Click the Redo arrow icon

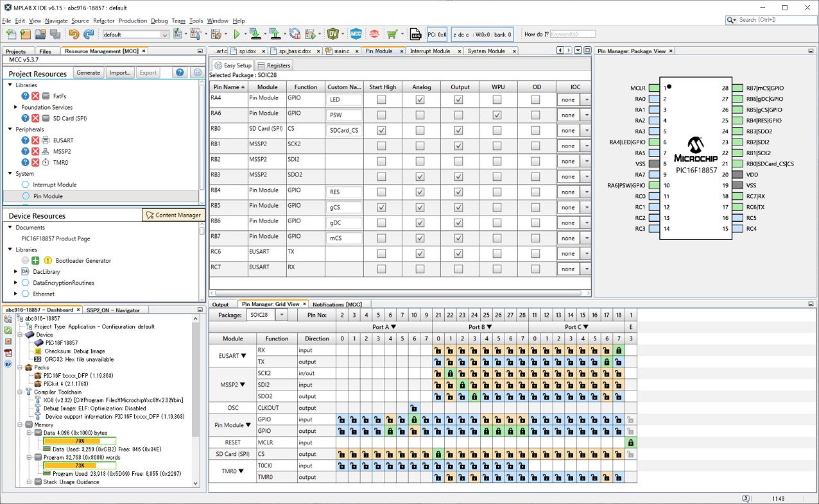(88, 34)
